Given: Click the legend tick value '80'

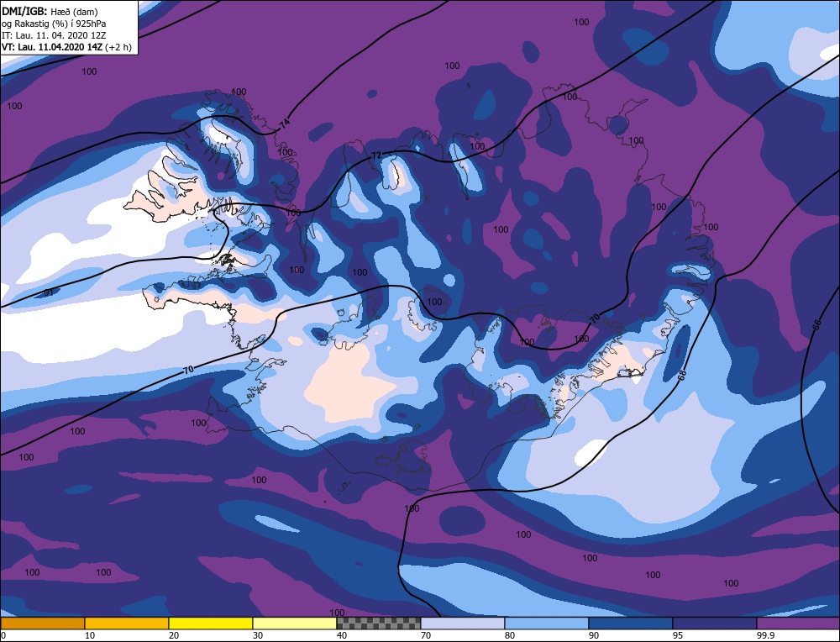Looking at the screenshot, I should tap(509, 635).
